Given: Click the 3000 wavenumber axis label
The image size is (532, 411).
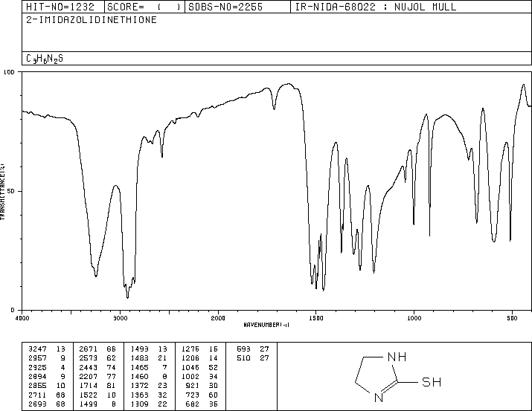Looking at the screenshot, I should (120, 318).
